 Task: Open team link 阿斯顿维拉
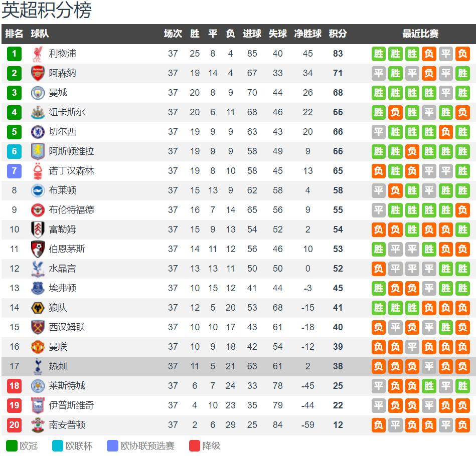point(71,151)
